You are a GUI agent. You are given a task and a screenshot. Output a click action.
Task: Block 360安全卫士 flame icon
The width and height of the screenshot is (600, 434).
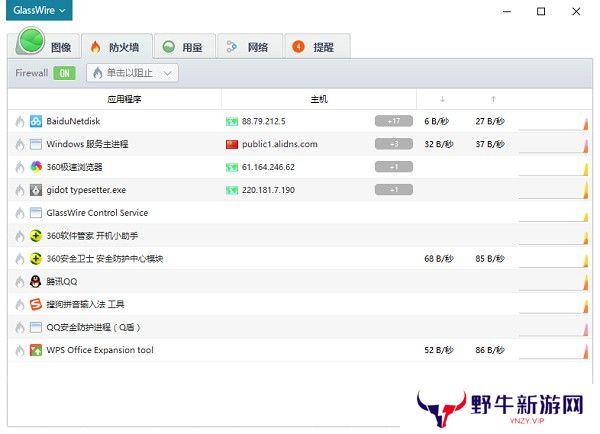(x=20, y=259)
